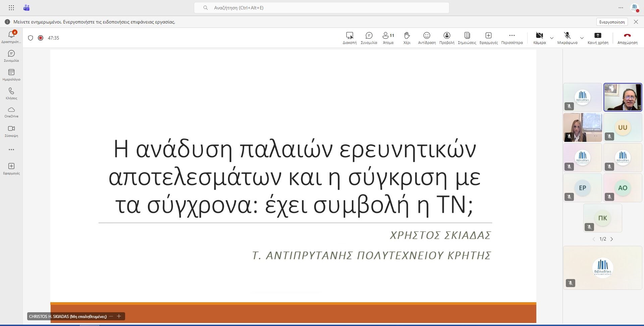This screenshot has width=644, height=326.
Task: Click the Ενεργοποίηση notifications button
Action: (x=612, y=22)
